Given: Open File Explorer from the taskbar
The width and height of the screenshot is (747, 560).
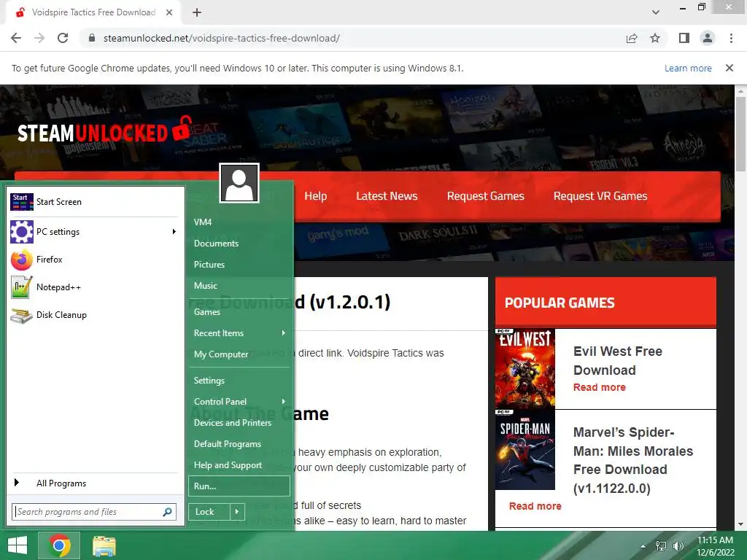Looking at the screenshot, I should [x=104, y=545].
